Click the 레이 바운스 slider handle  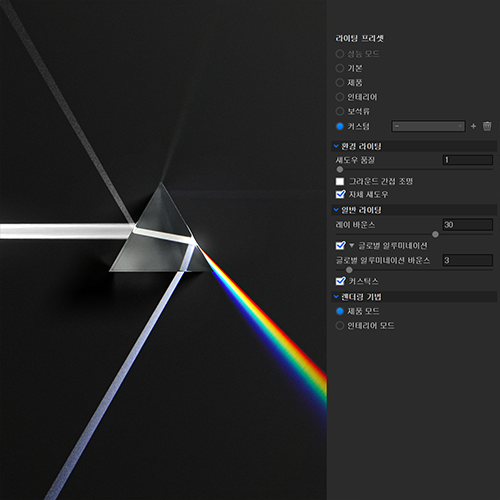[x=435, y=235]
